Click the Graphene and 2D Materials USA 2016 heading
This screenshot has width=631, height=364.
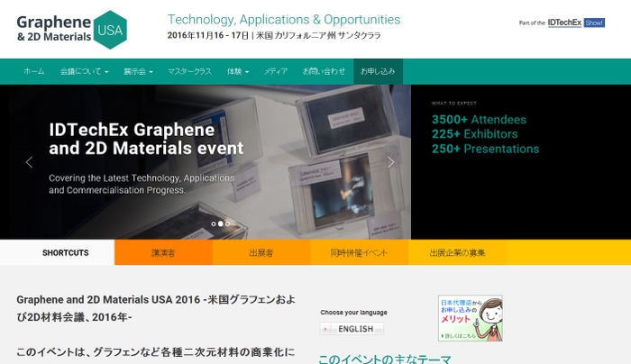[x=156, y=308]
